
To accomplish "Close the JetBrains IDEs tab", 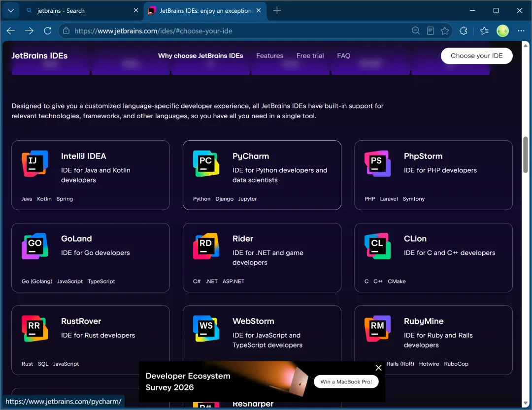I will (x=259, y=10).
